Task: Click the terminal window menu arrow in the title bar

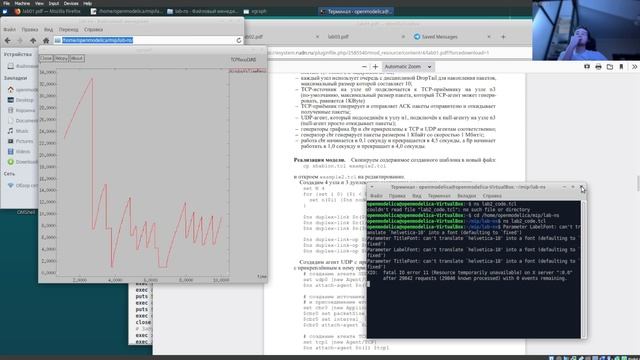Action: (x=372, y=187)
